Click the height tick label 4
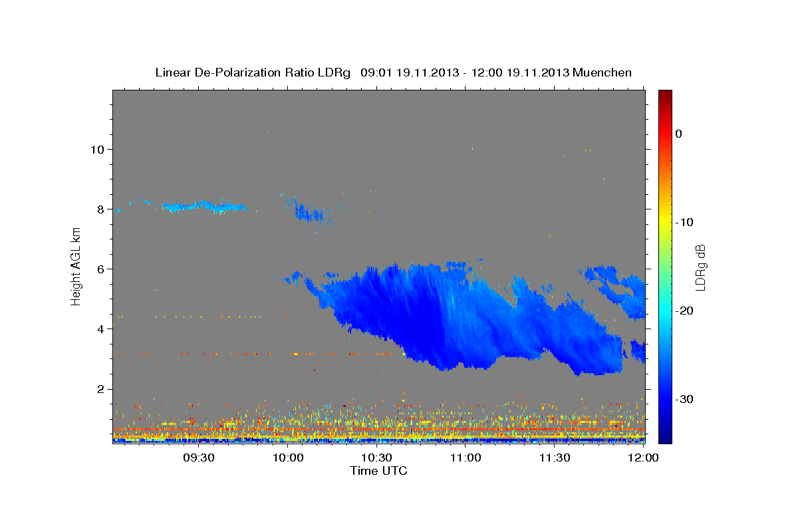798x532 pixels. point(100,329)
